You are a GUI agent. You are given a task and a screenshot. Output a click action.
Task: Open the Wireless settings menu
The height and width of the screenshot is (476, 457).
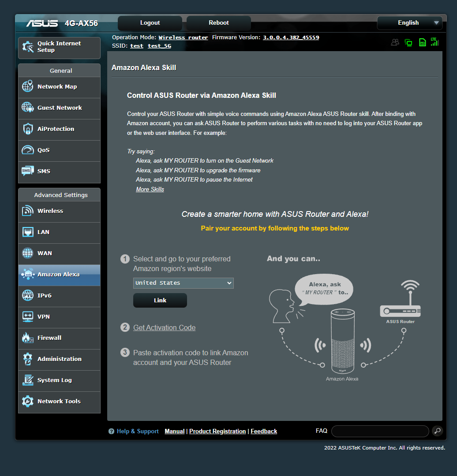tap(59, 211)
